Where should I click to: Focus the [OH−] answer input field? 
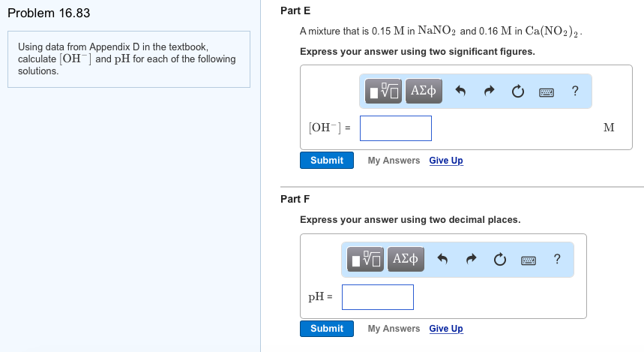396,128
